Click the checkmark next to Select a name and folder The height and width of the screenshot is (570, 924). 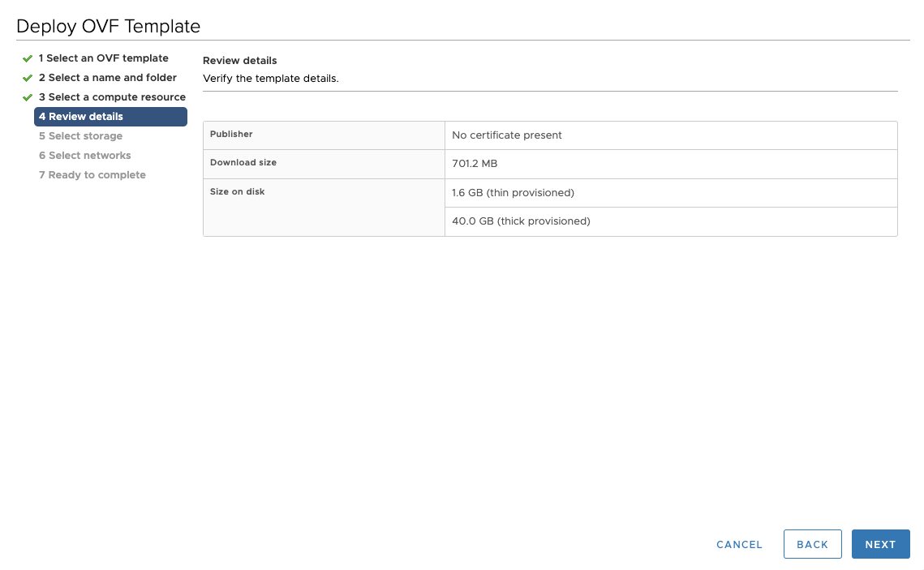pos(27,78)
